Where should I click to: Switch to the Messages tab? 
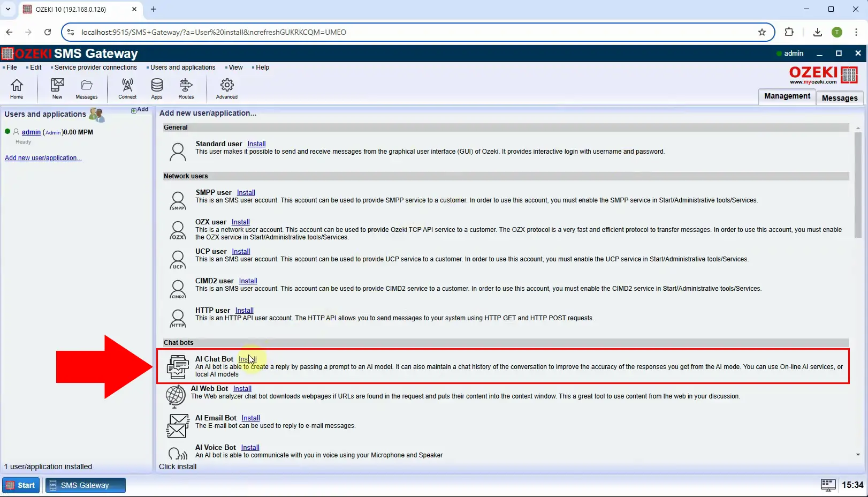(840, 97)
